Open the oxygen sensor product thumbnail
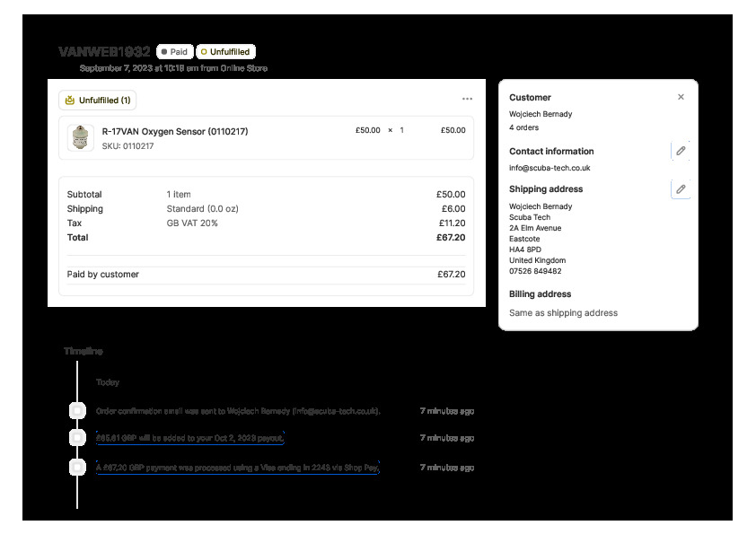Screen dimensions: 756x534 pos(81,137)
